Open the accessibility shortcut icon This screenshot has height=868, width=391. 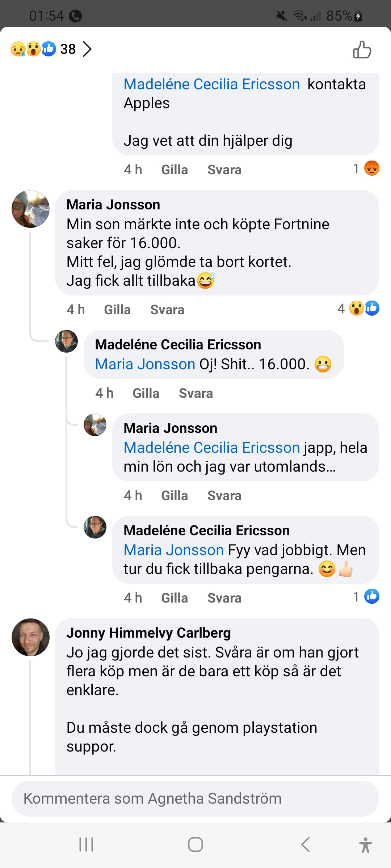click(x=365, y=845)
